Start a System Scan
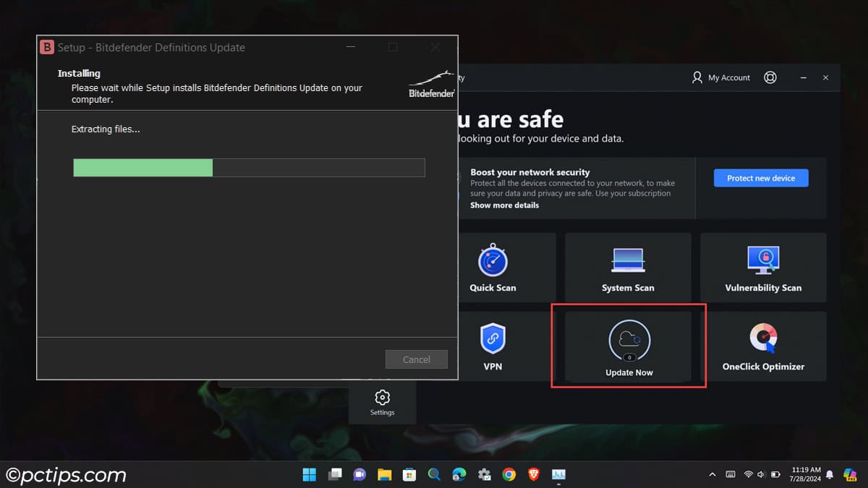 (628, 267)
